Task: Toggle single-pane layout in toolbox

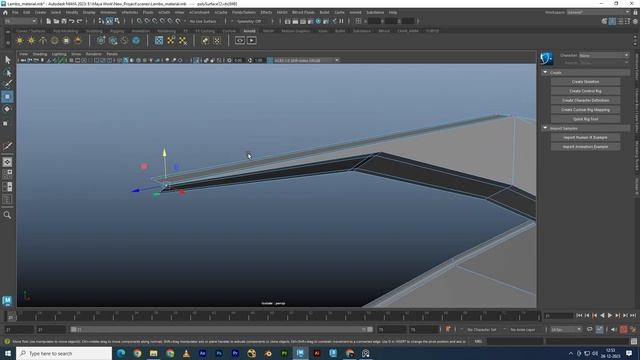Action: pos(7,162)
